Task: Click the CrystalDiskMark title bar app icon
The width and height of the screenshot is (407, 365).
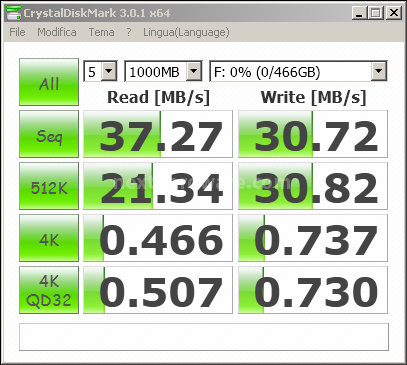Action: [13, 13]
